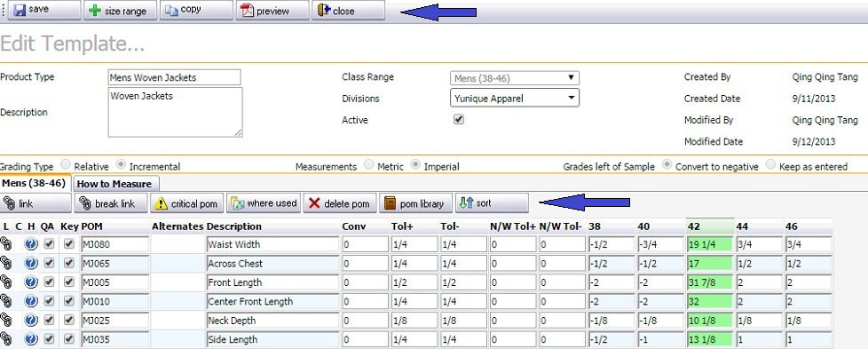The image size is (868, 349).
Task: Toggle Key checkbox for Side Length
Action: pyautogui.click(x=68, y=339)
